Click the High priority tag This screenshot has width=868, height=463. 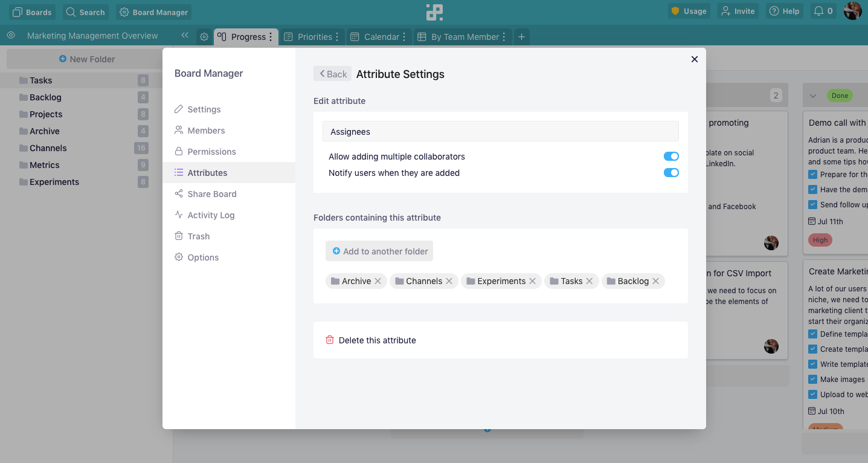coord(820,240)
